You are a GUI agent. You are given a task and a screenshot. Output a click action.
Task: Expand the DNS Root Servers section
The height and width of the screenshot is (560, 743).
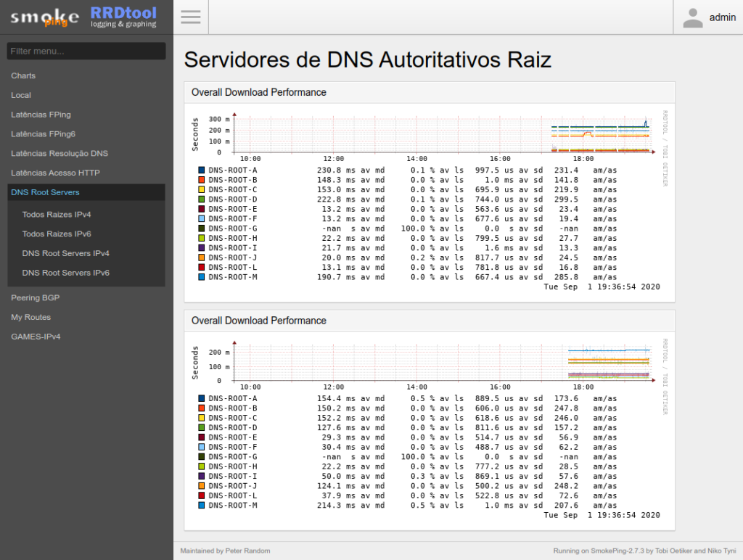[x=46, y=192]
